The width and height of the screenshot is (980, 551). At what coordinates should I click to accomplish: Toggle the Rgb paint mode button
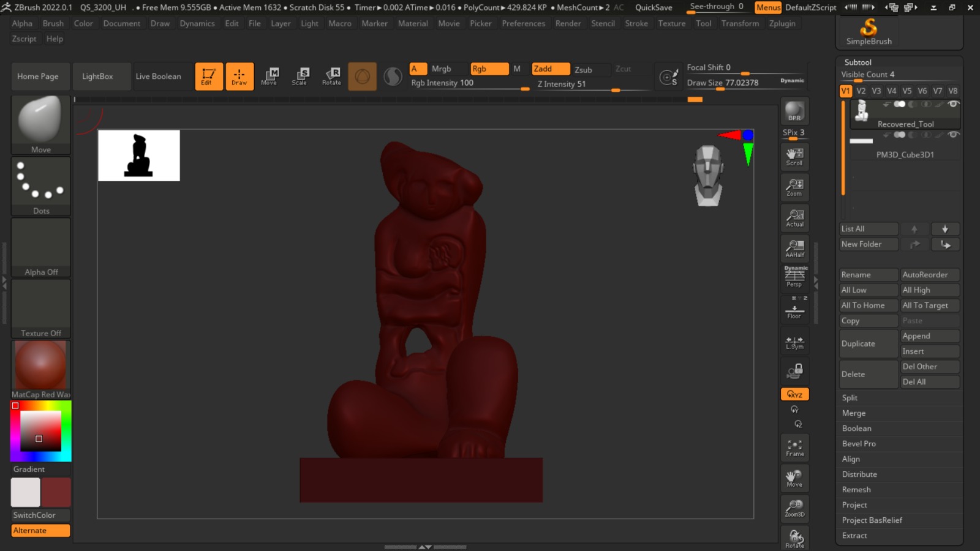(x=489, y=69)
